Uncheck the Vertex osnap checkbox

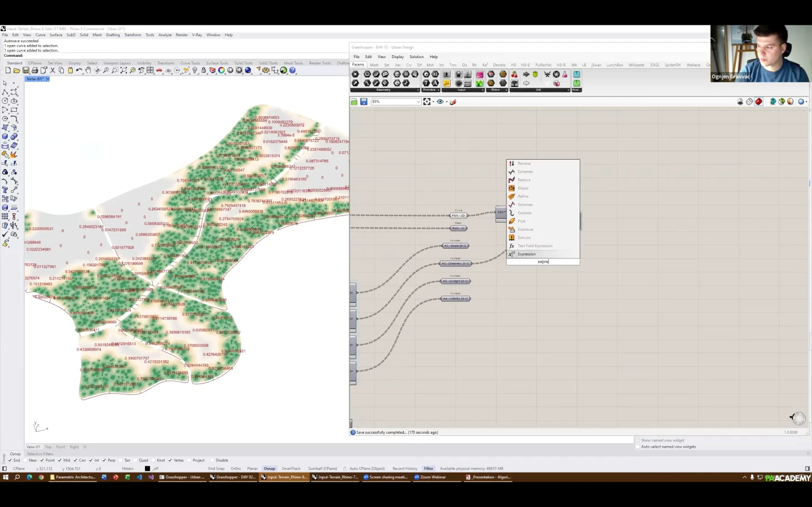coord(170,460)
